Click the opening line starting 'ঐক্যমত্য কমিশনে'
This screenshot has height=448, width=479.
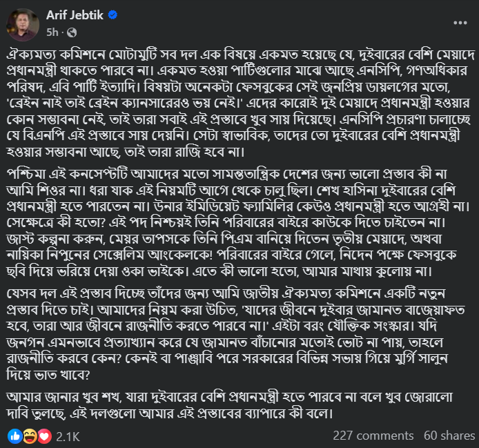(x=241, y=55)
